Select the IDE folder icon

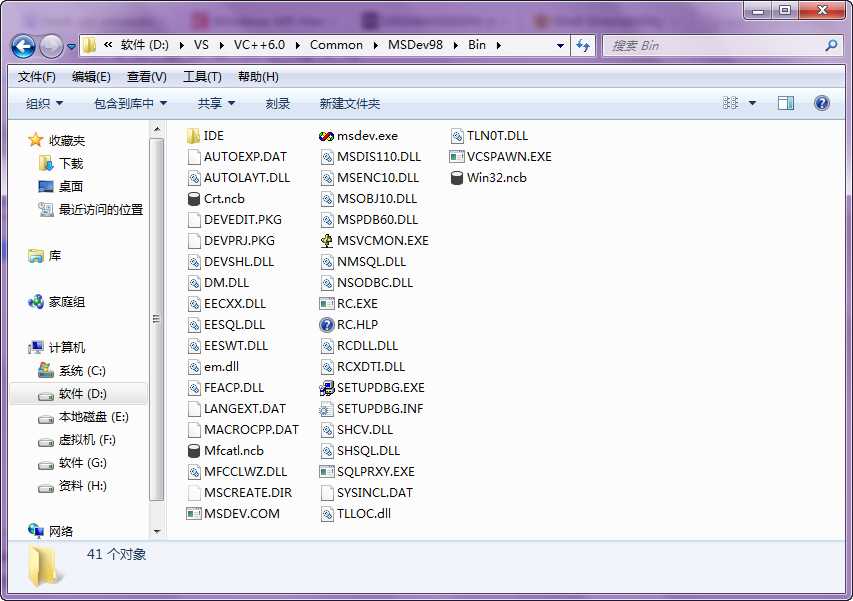tap(193, 136)
